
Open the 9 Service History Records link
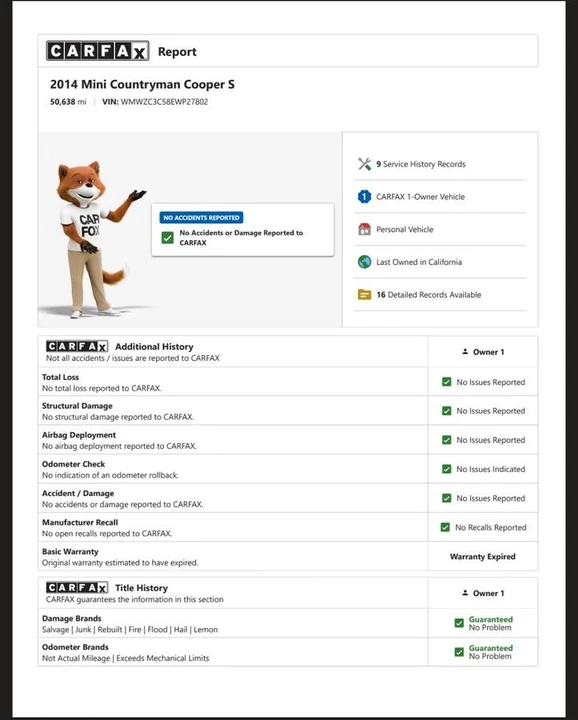pyautogui.click(x=421, y=164)
